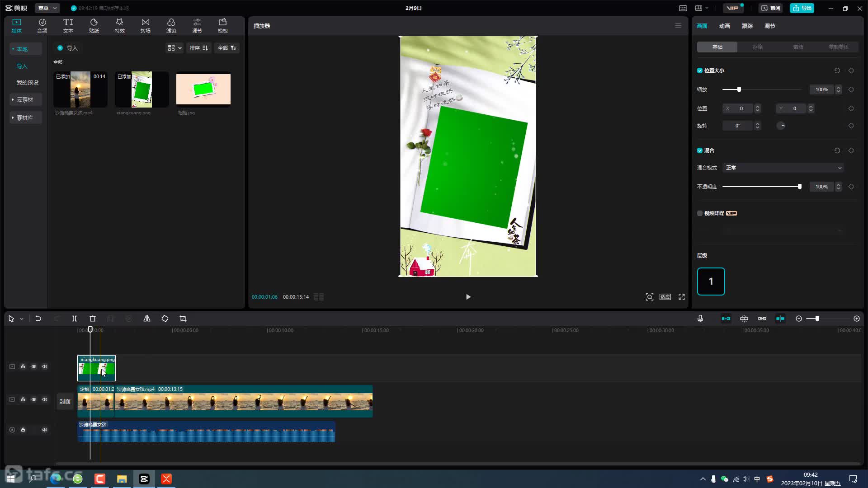Open keyboard shortcuts icon in title bar
Image resolution: width=868 pixels, height=488 pixels.
pyautogui.click(x=683, y=8)
